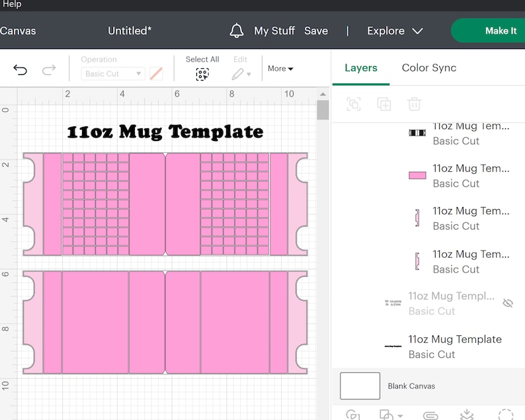
Task: Switch to the Color Sync tab
Action: coord(429,68)
